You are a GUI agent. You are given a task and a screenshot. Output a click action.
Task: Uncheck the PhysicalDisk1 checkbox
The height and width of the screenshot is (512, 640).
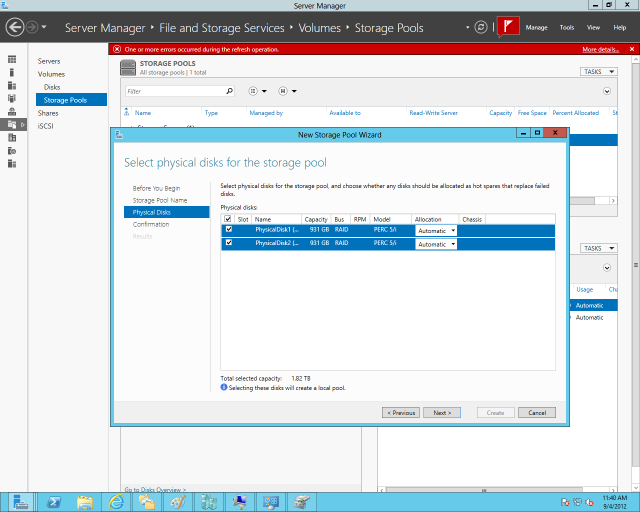tap(229, 229)
